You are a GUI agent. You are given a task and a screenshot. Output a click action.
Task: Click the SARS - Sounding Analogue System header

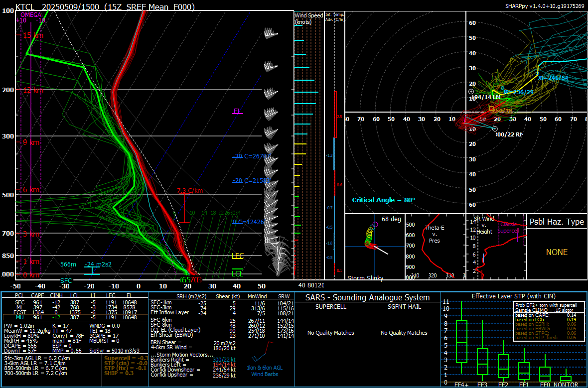tap(368, 298)
